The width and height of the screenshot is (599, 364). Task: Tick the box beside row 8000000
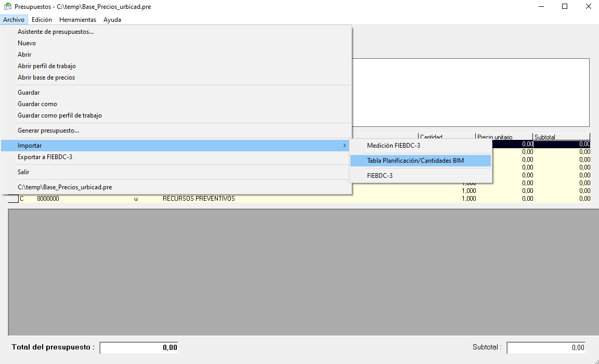coord(13,199)
